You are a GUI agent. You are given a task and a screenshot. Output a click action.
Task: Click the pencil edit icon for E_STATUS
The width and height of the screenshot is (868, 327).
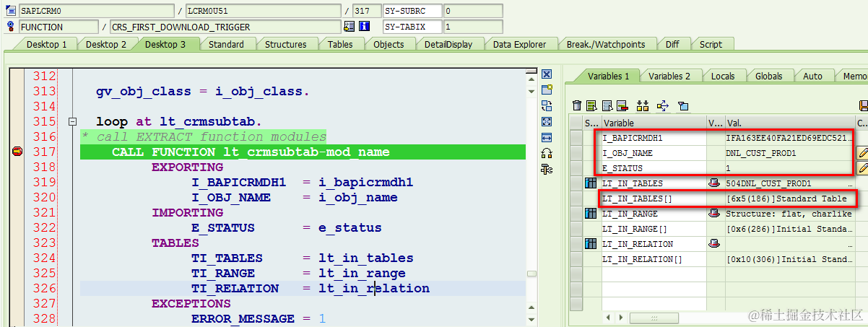tap(862, 168)
